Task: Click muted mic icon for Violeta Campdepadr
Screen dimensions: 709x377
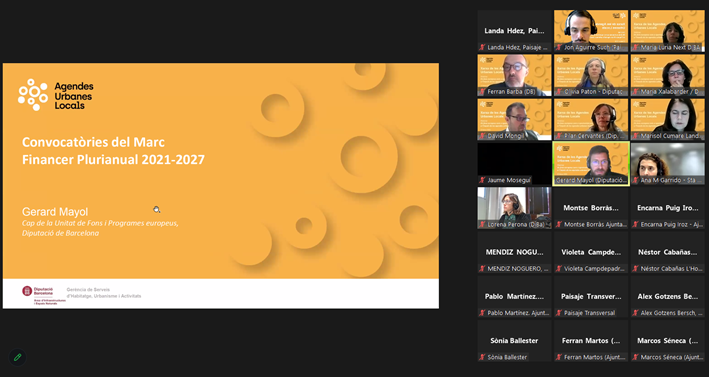Action: click(559, 269)
